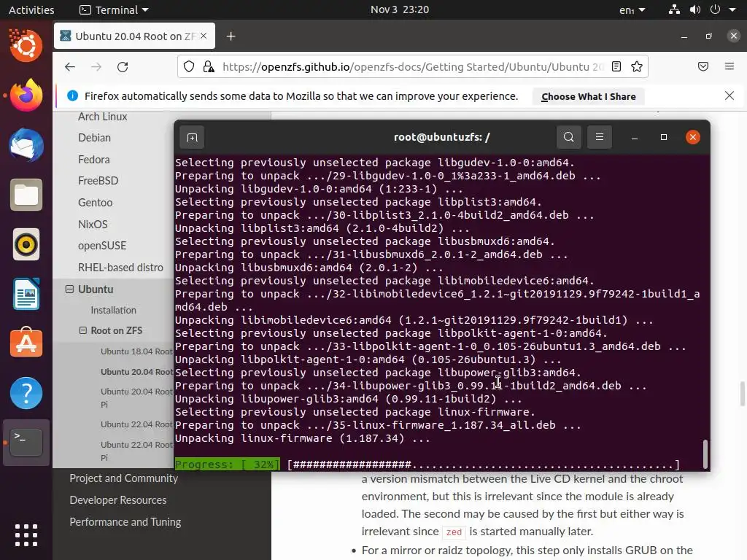Open tracking protection shield icon
Image resolution: width=747 pixels, height=560 pixels.
pyautogui.click(x=189, y=66)
